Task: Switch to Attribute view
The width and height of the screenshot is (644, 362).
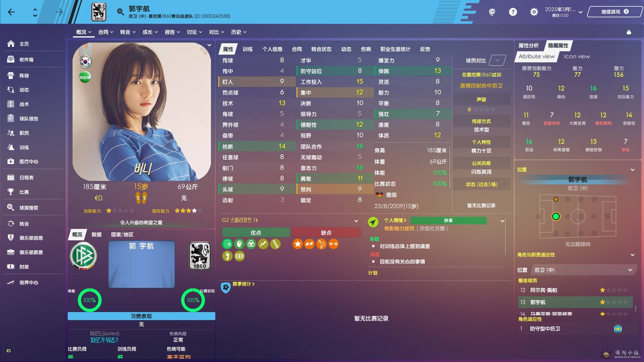Action: point(536,56)
